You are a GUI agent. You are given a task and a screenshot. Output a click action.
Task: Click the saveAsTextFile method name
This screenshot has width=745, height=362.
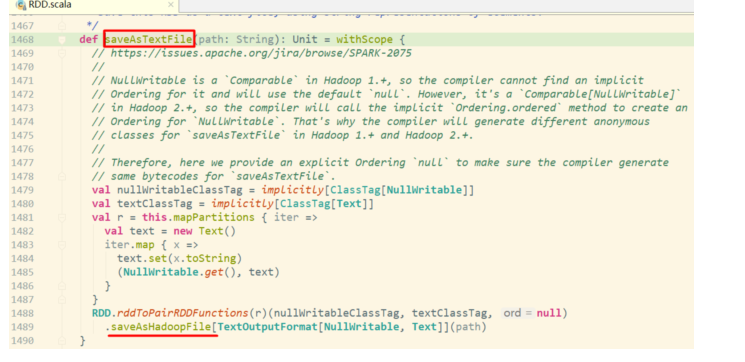[149, 39]
